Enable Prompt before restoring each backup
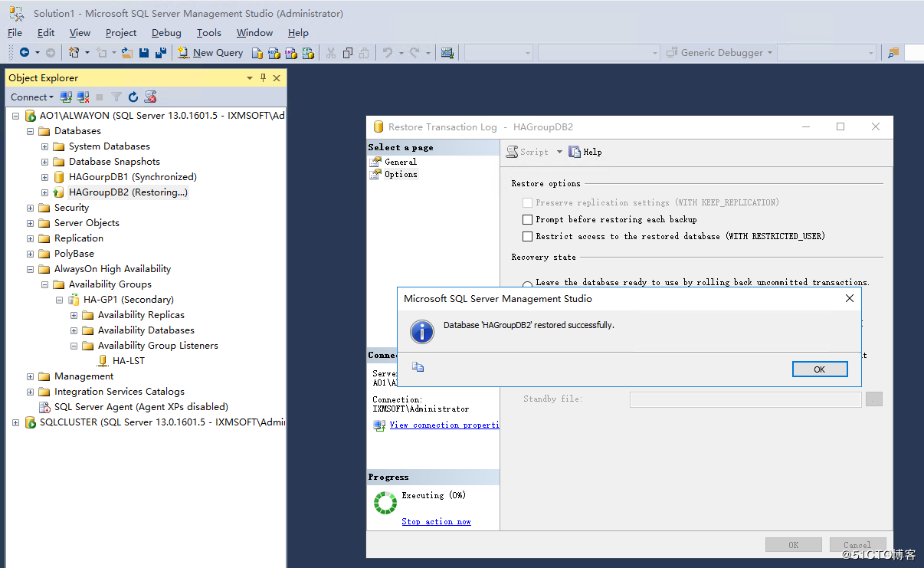The image size is (924, 568). coord(527,219)
